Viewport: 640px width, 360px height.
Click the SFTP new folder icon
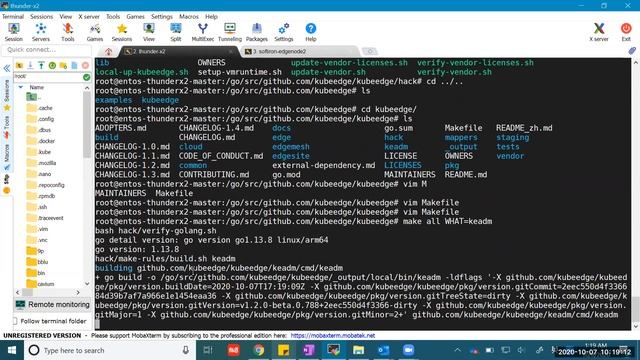click(63, 65)
